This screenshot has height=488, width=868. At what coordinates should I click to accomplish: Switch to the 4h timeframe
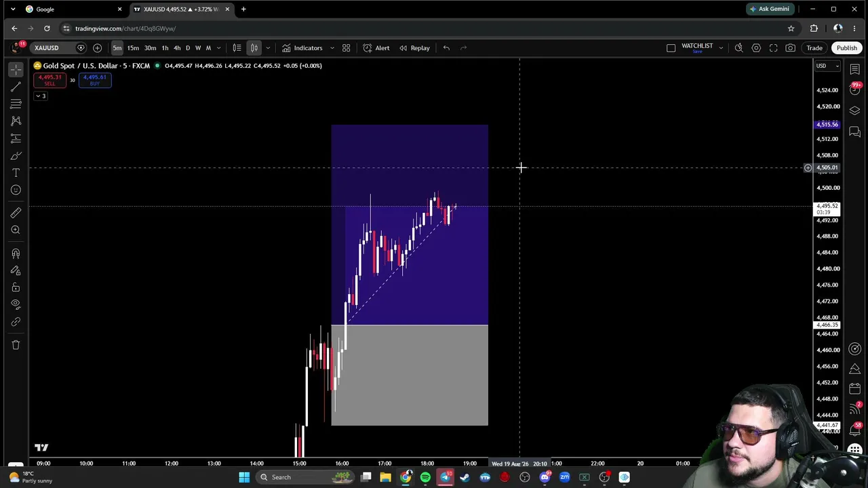[177, 48]
